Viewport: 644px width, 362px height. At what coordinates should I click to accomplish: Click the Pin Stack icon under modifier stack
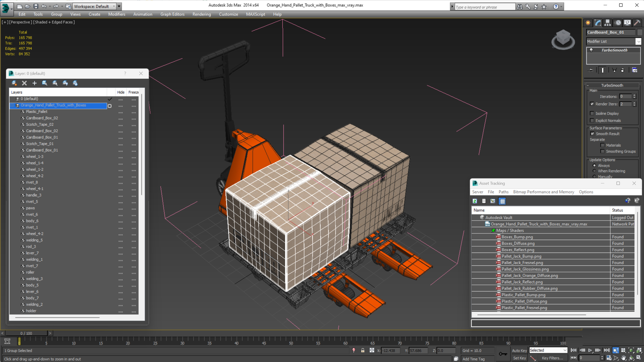(x=591, y=70)
